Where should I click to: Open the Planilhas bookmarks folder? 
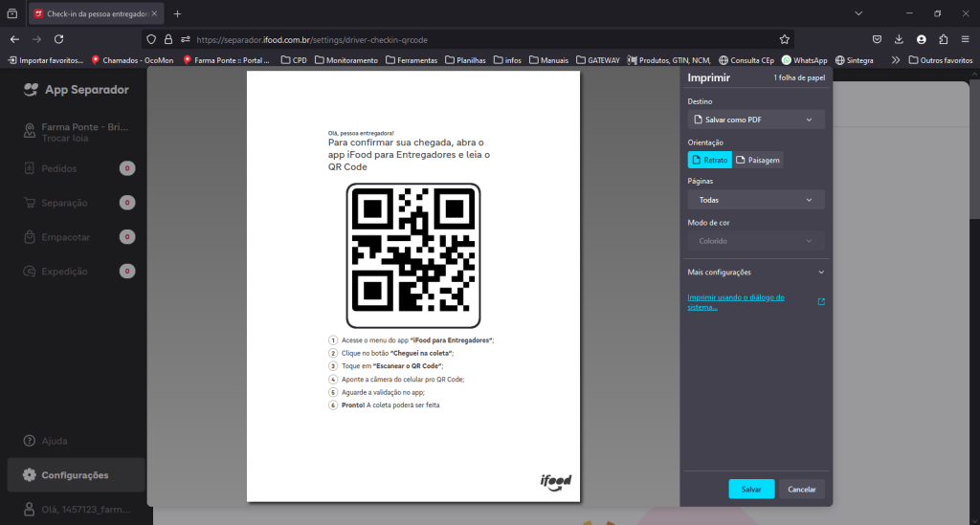(x=465, y=60)
